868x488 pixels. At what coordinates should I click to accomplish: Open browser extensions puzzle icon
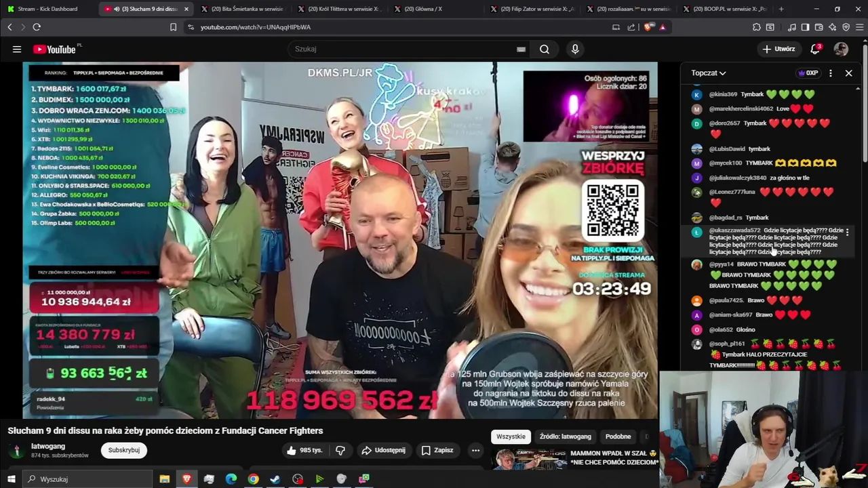756,27
